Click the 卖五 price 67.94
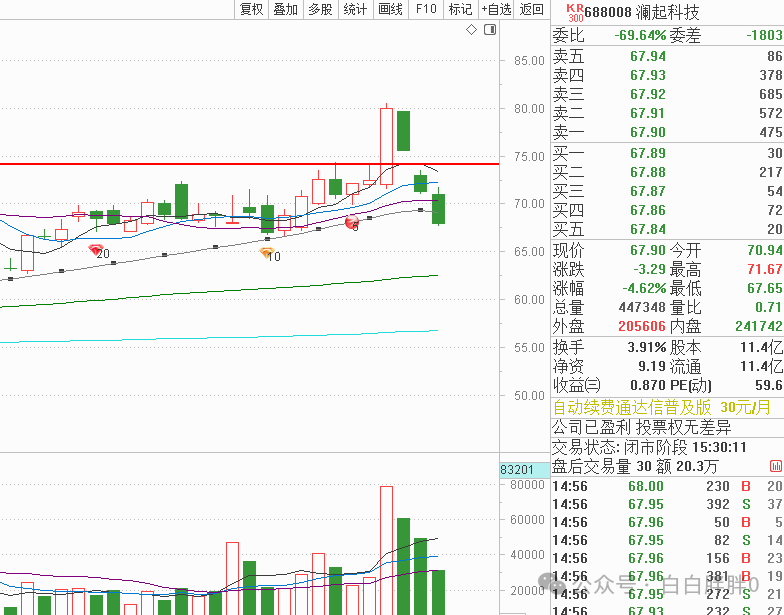784x615 pixels. (x=648, y=56)
